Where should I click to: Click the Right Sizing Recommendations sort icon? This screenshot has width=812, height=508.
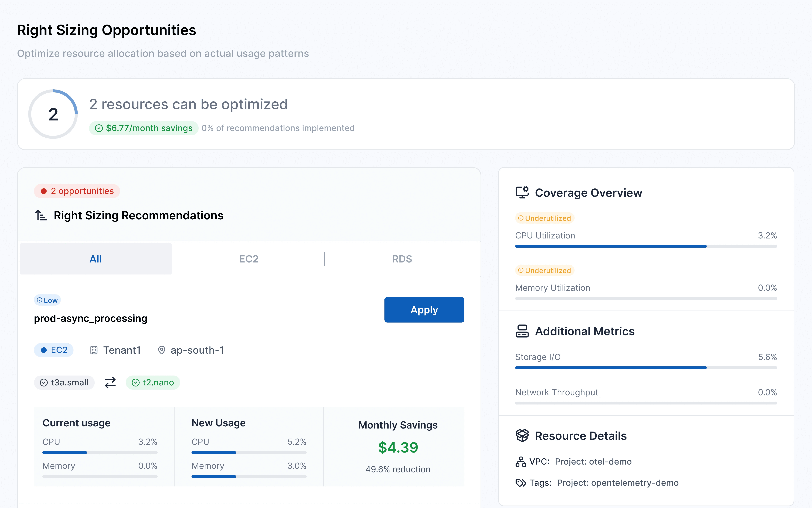41,215
